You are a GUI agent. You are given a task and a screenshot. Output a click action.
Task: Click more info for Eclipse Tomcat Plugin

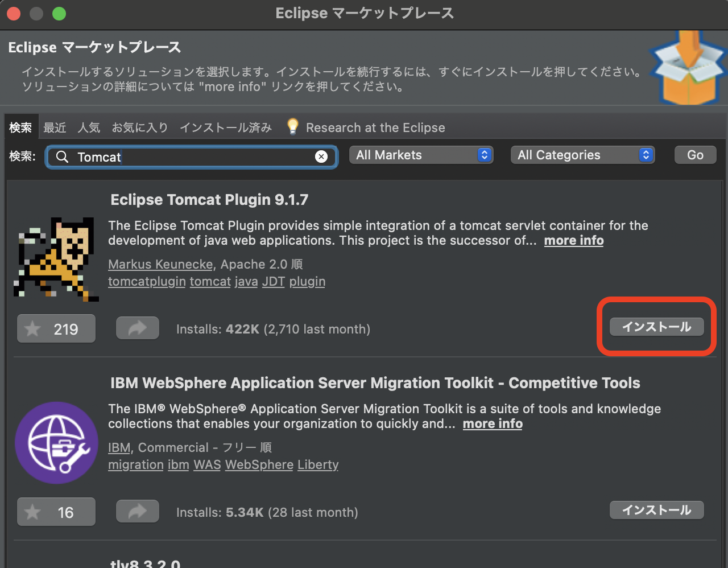(573, 240)
